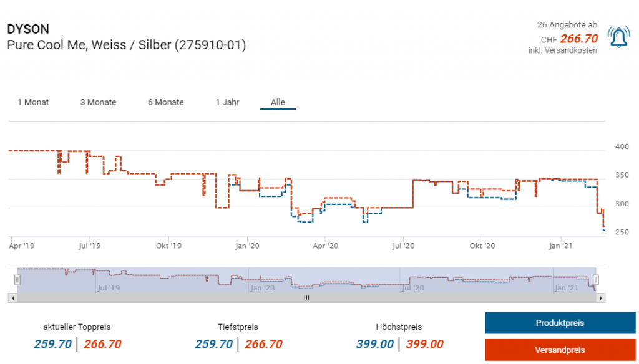Toggle the Produktpreis series button
Viewport: 639px width, 364px height.
tap(560, 323)
